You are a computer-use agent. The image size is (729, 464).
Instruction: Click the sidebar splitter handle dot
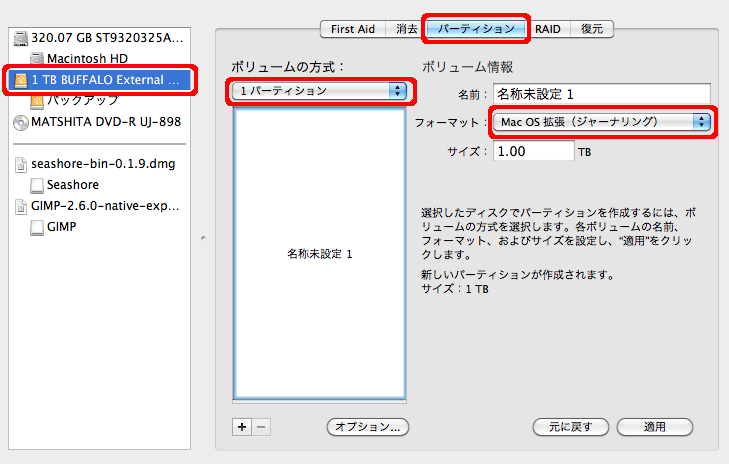pyautogui.click(x=203, y=238)
